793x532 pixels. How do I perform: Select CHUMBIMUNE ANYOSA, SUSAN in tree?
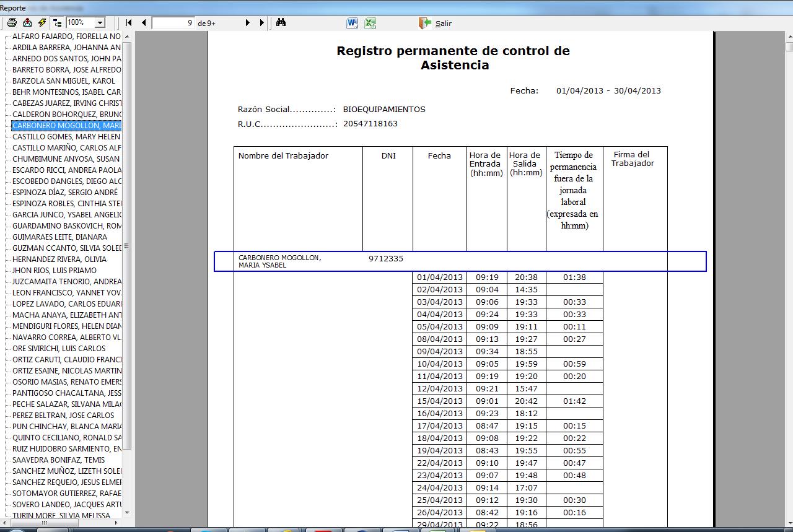(66, 159)
